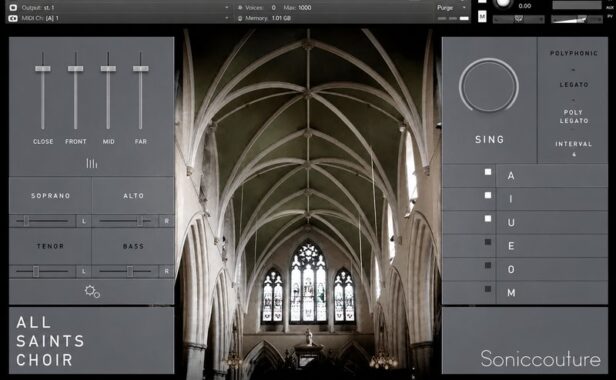
Task: Adjust the MID mic fader
Action: pyautogui.click(x=108, y=69)
